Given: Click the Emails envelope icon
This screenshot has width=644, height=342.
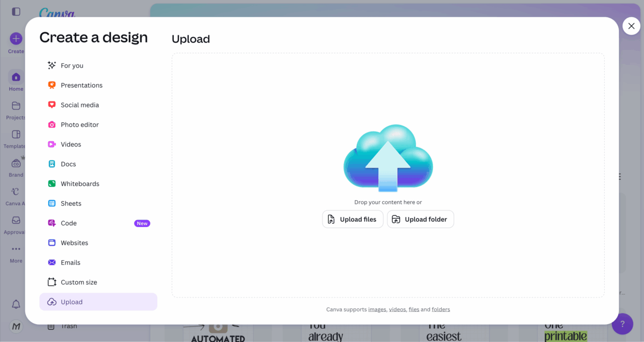Looking at the screenshot, I should pyautogui.click(x=52, y=263).
